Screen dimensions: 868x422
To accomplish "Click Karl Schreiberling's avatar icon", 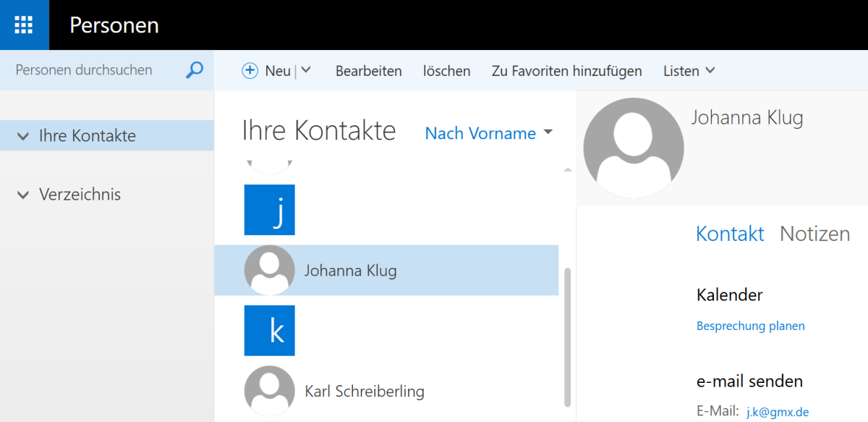I will pyautogui.click(x=270, y=391).
